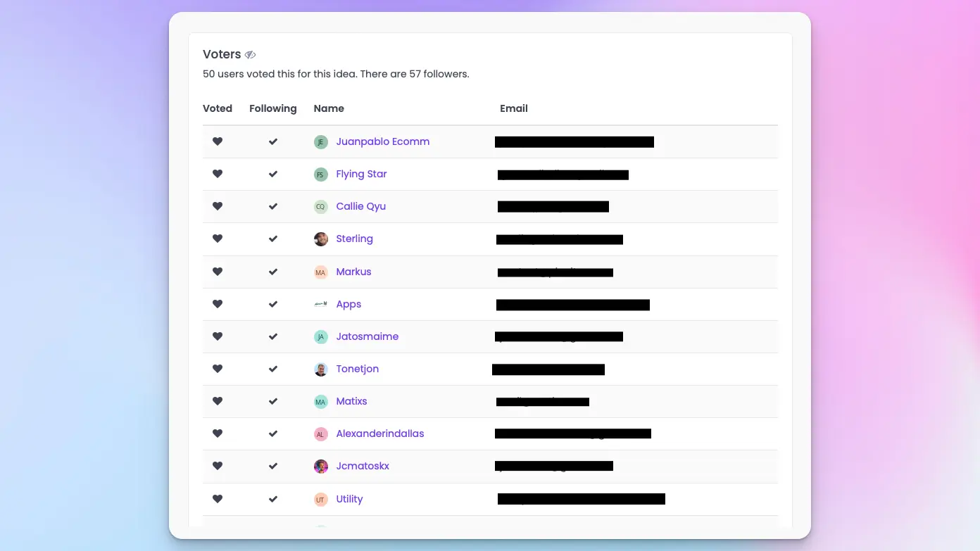Open Jatosmaime's user profile
The height and width of the screenshot is (551, 980).
point(367,336)
